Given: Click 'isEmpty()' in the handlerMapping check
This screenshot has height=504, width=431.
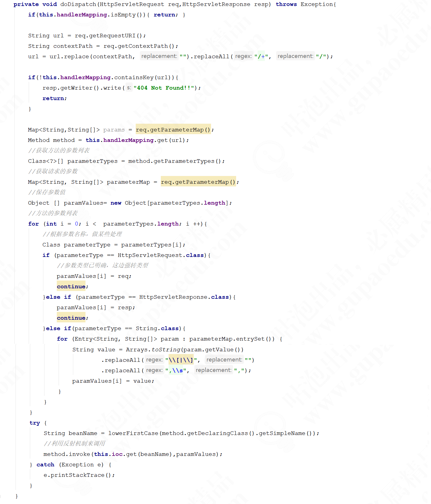Looking at the screenshot, I should (x=128, y=15).
